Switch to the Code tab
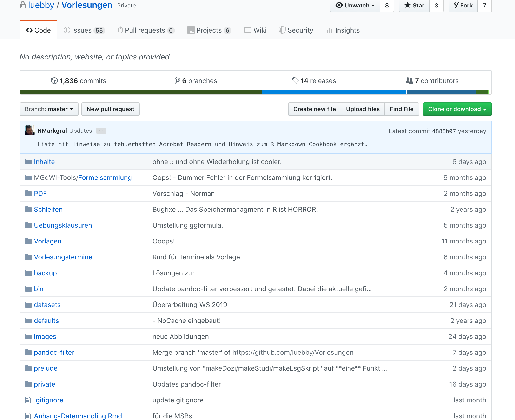515x420 pixels. coord(39,30)
